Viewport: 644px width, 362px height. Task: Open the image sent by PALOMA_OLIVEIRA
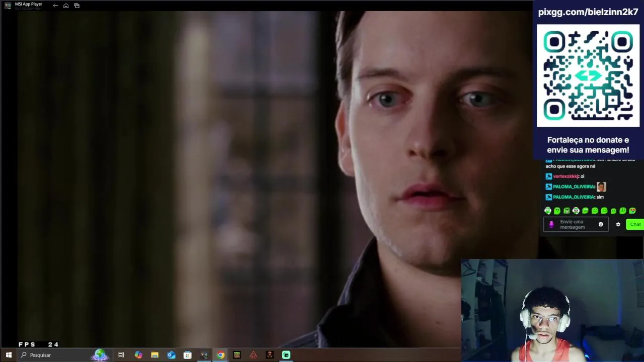[601, 187]
